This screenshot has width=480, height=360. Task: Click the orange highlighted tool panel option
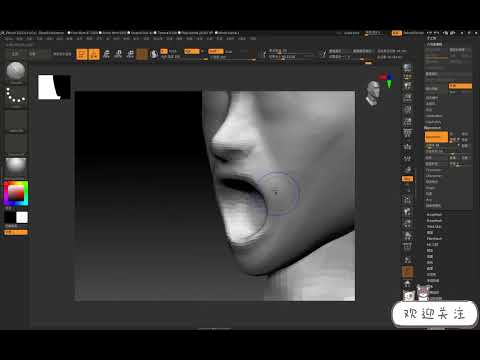click(460, 86)
